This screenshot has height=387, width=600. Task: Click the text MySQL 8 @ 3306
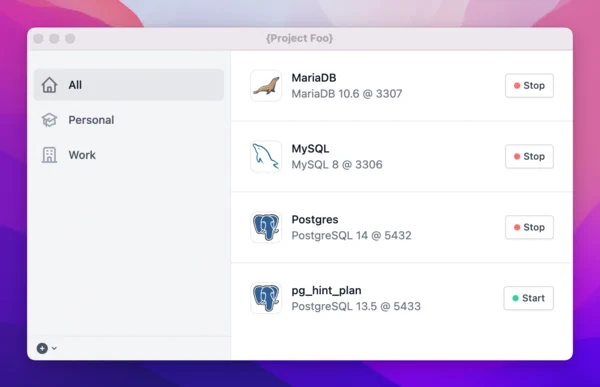[337, 165]
